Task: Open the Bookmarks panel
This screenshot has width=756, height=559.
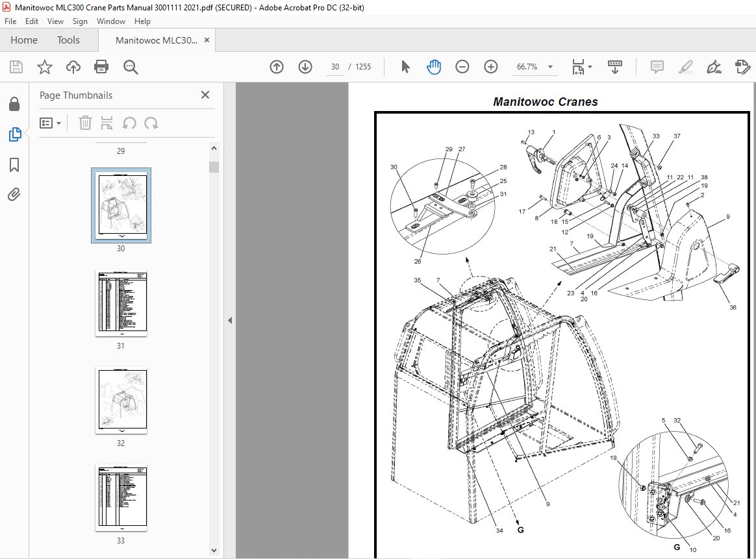Action: [x=14, y=165]
